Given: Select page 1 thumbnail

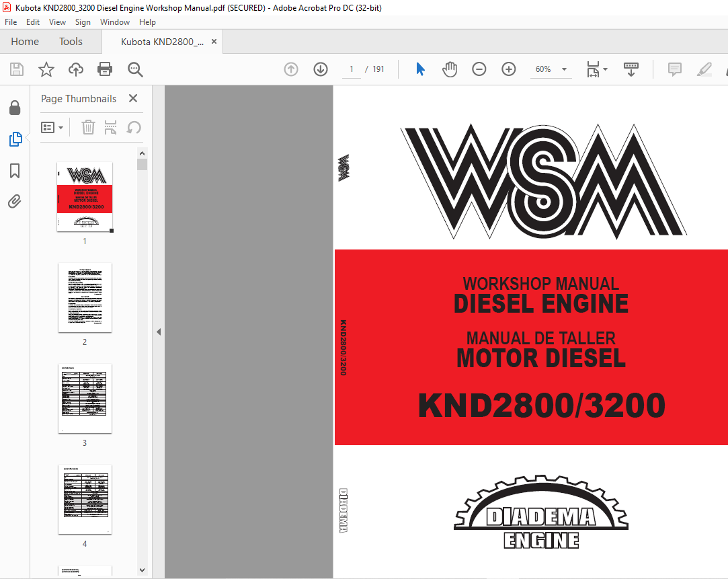Looking at the screenshot, I should click(85, 196).
